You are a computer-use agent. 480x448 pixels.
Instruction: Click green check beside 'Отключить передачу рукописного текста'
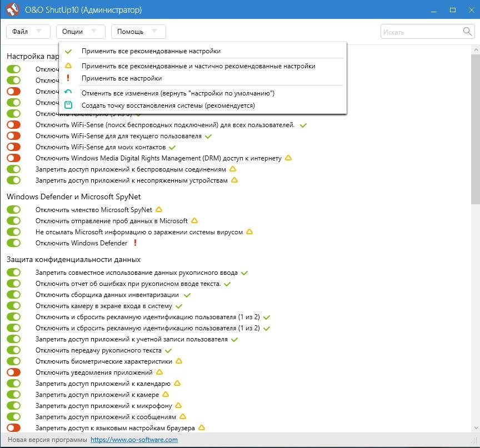[x=168, y=350]
